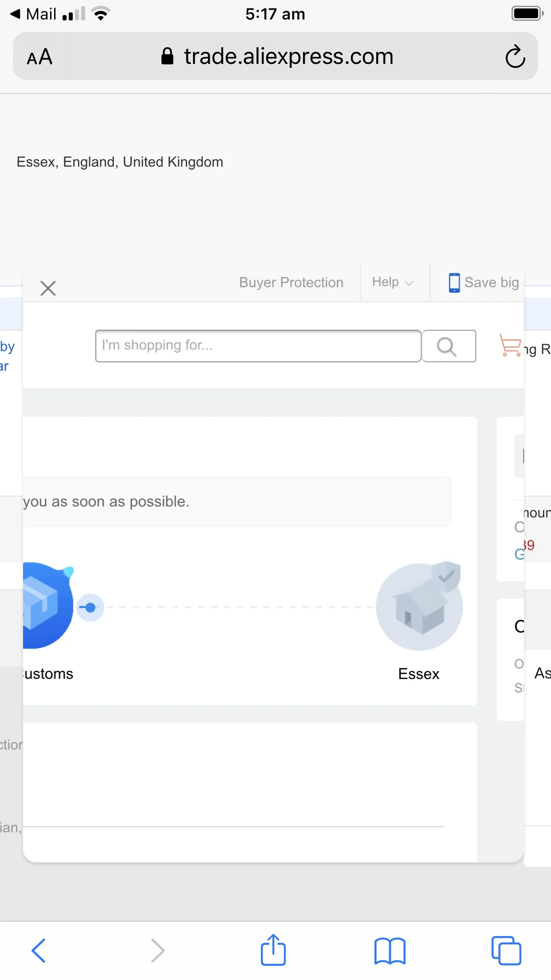
Task: Select the blue tracking progress dot
Action: pos(90,607)
